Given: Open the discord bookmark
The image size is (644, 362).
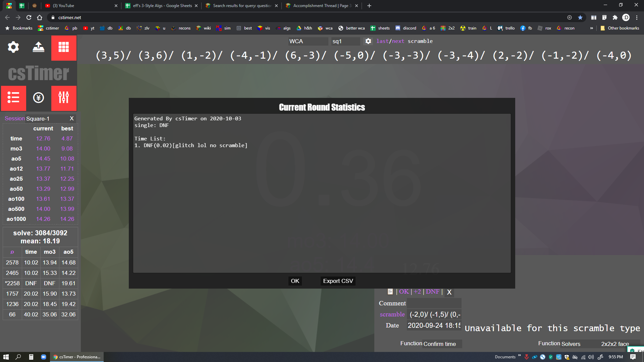Looking at the screenshot, I should click(406, 28).
